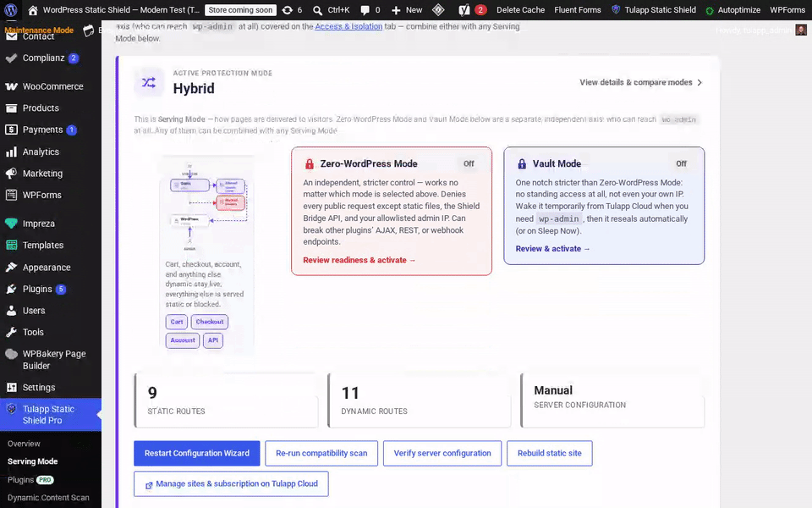Open Manage sites & subscription on Tulapp Cloud

tap(231, 484)
